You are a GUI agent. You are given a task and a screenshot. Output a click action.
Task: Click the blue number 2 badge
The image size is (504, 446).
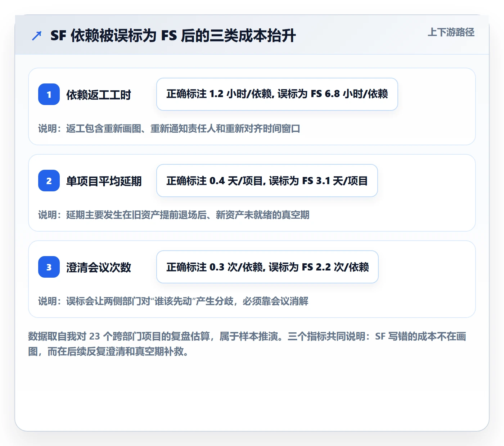[x=49, y=181]
